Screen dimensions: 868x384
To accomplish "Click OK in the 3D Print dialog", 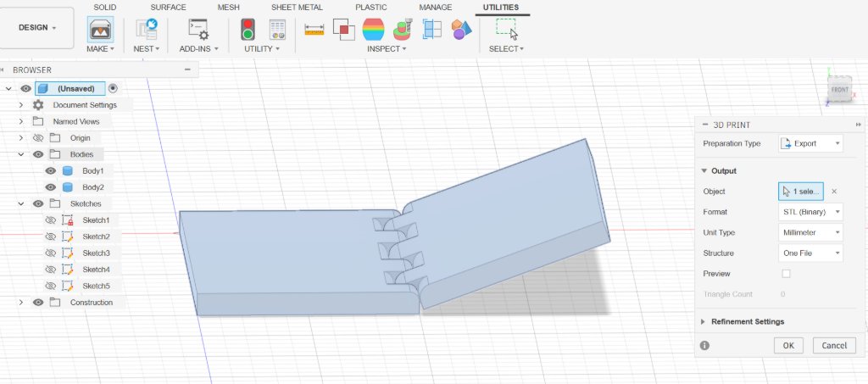I will click(788, 345).
